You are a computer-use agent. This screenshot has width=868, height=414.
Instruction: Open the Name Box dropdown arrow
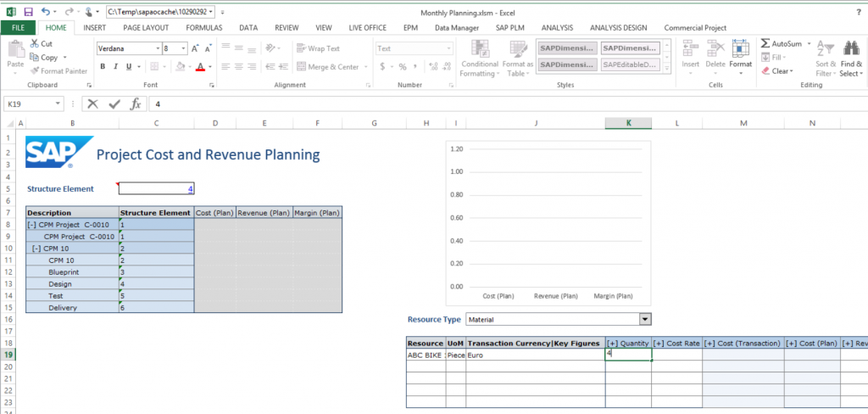[x=58, y=104]
